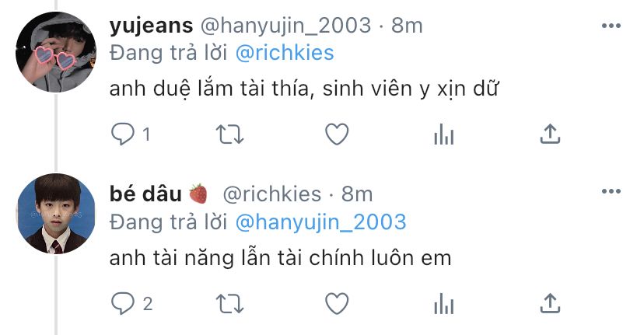Screen dimensions: 644x335
Task: Retweet the yujeans tweet
Action: tap(230, 134)
